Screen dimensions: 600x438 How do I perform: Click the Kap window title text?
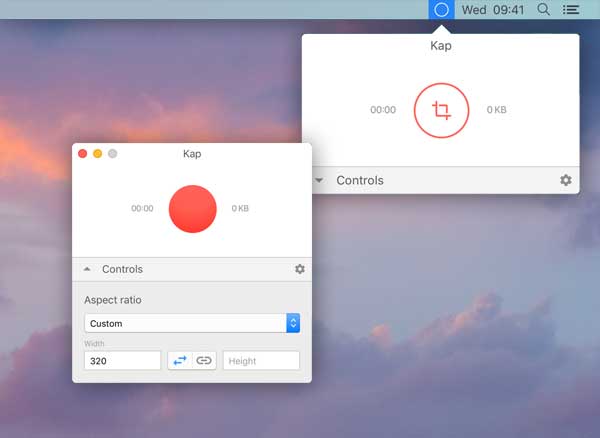[x=192, y=154]
